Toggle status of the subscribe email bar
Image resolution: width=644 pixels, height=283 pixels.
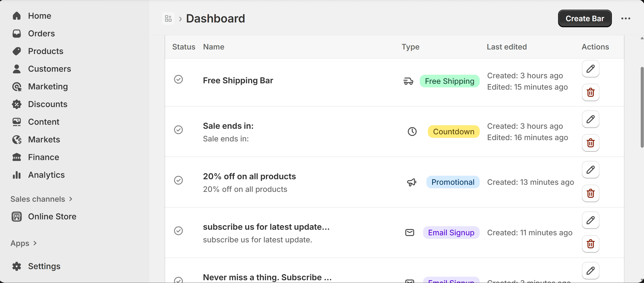(x=178, y=231)
